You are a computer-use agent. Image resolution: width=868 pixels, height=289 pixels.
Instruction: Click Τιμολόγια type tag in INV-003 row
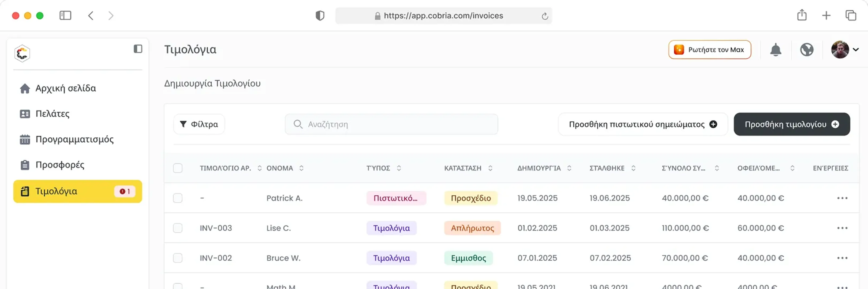(x=392, y=228)
